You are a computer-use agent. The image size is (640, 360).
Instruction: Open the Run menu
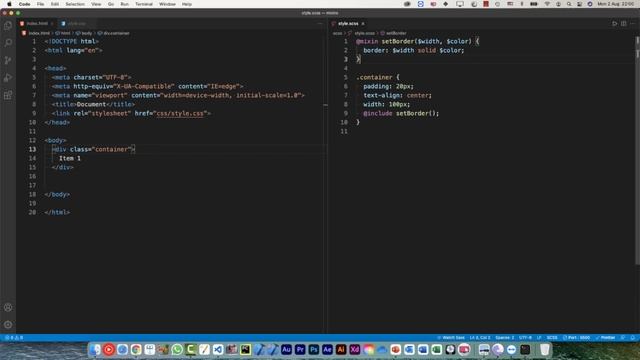coord(124,4)
